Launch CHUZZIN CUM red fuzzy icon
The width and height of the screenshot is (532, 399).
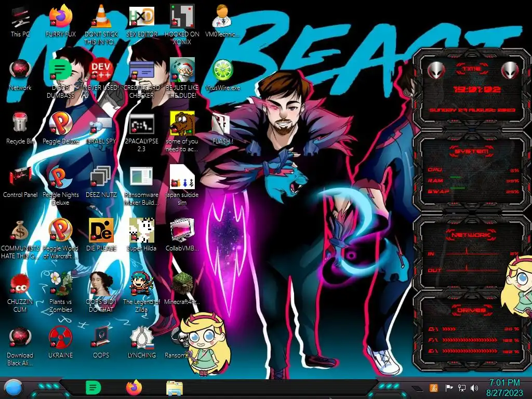(x=20, y=293)
